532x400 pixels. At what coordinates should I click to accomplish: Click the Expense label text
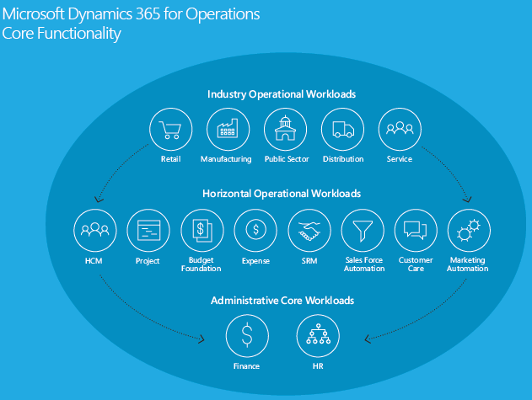pos(255,261)
